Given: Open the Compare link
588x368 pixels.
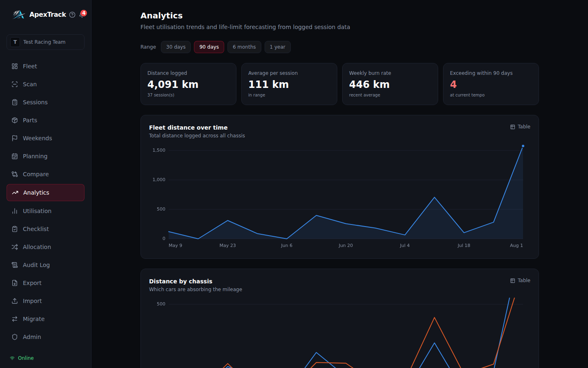Looking at the screenshot, I should pos(45,174).
